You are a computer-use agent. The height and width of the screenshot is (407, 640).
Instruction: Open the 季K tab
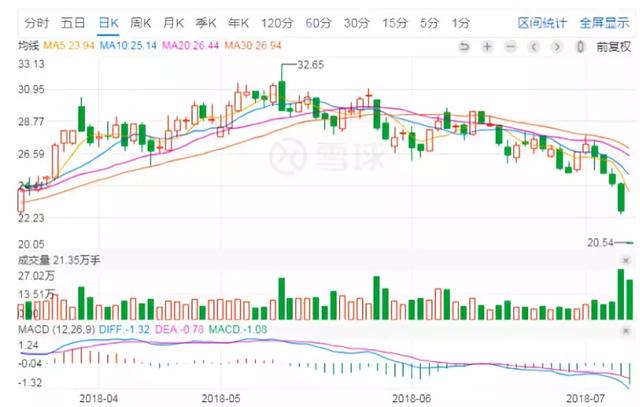click(x=206, y=23)
